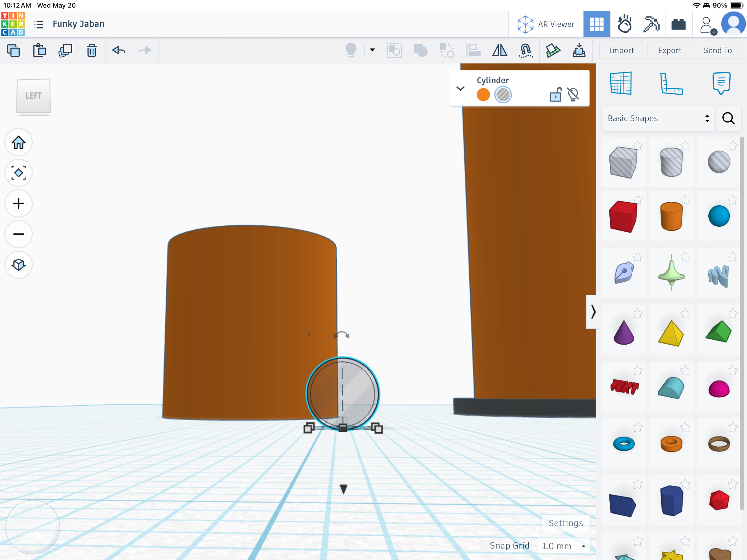747x560 pixels.
Task: Click the Cruise magnet tool icon
Action: (x=526, y=51)
